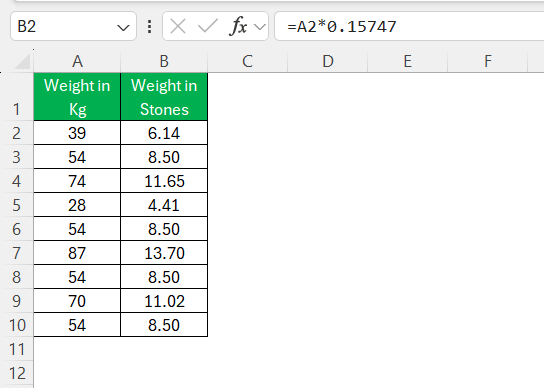Click the Weight in Kg header cell
This screenshot has width=544, height=388.
pyautogui.click(x=77, y=97)
